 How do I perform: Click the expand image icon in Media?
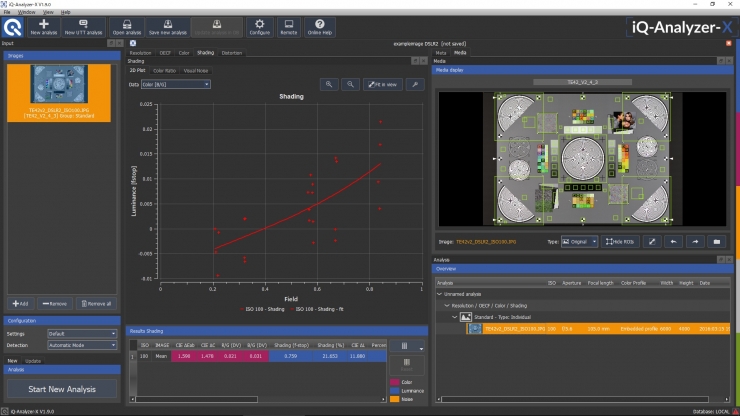pyautogui.click(x=652, y=242)
